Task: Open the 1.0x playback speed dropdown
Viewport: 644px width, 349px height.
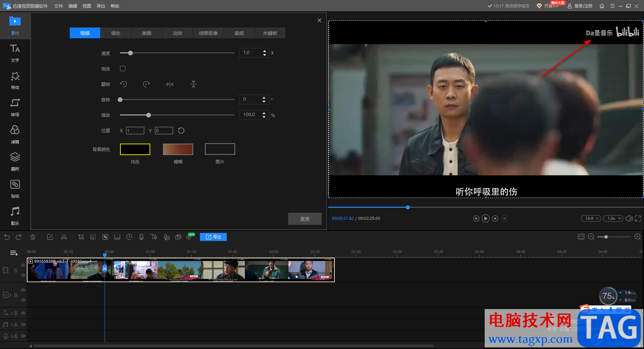Action: pos(613,218)
